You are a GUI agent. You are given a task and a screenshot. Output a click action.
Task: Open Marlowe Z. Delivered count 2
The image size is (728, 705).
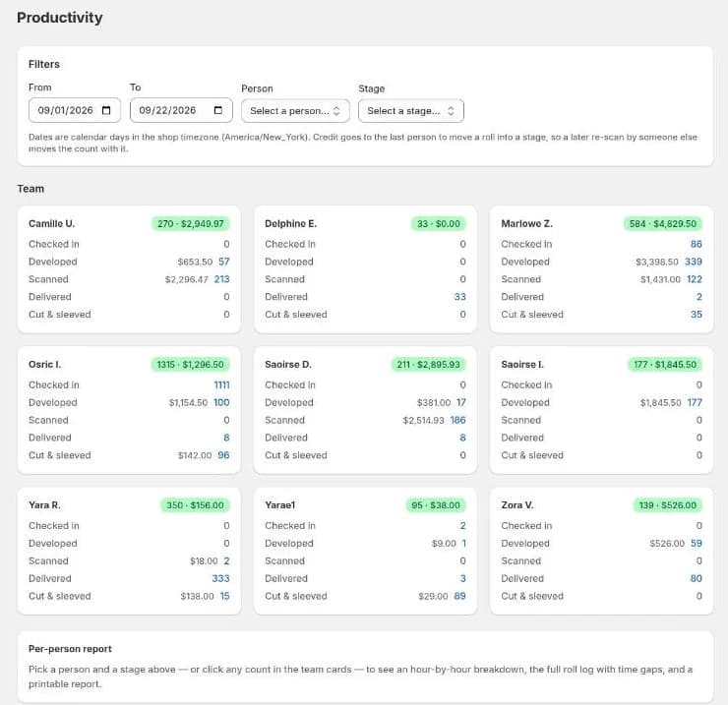click(x=699, y=297)
